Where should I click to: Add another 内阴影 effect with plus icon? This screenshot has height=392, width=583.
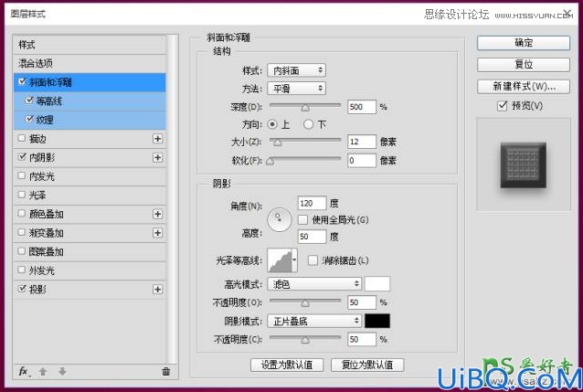tap(158, 158)
